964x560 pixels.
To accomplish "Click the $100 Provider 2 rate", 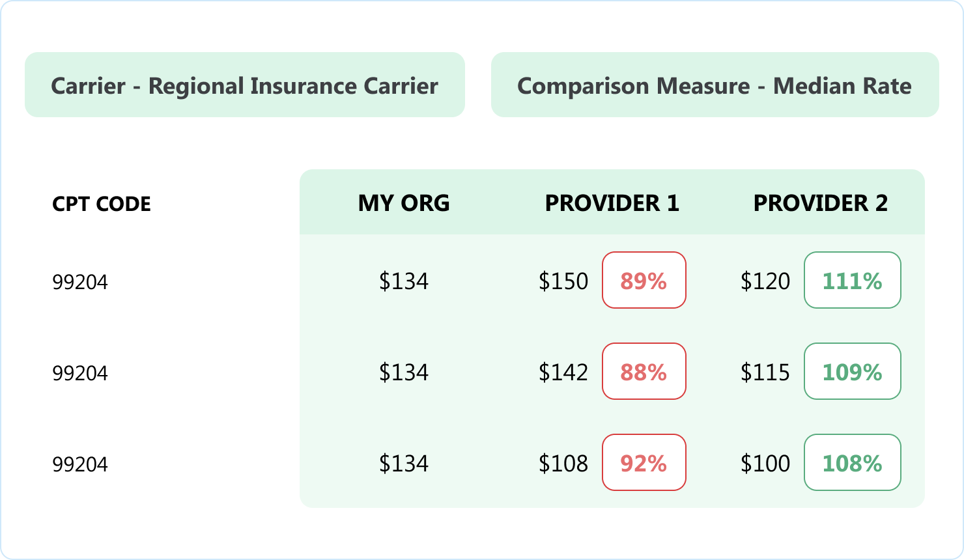I will [x=765, y=464].
